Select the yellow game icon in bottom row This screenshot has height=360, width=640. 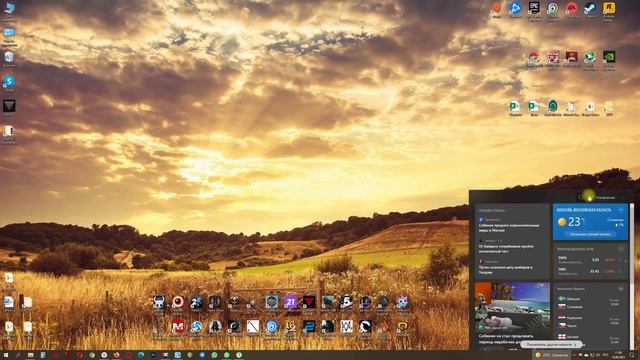(403, 327)
